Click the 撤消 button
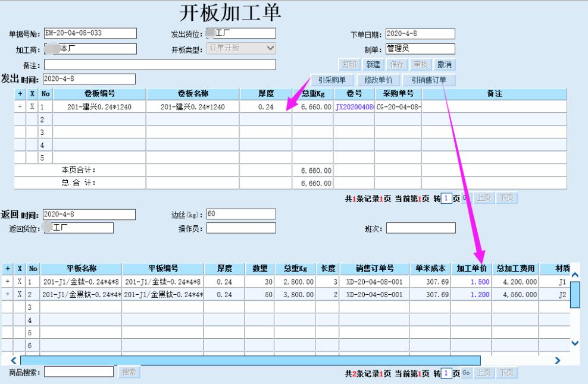This screenshot has width=588, height=384. (444, 64)
